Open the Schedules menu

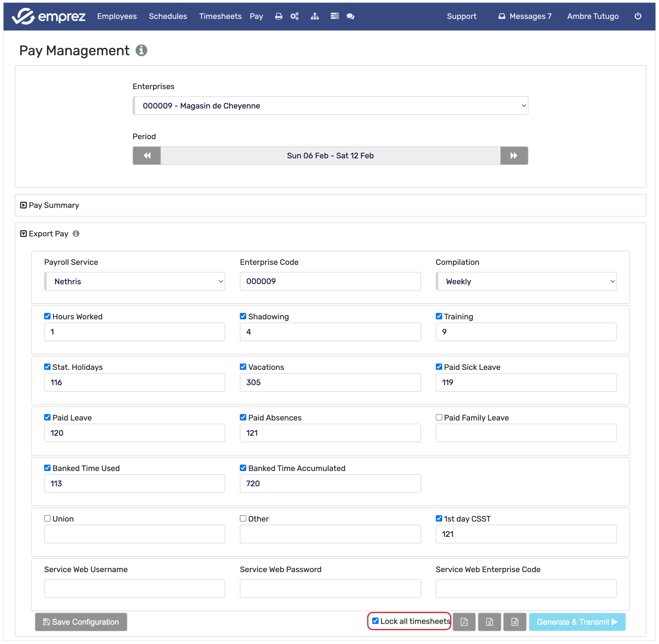tap(168, 16)
